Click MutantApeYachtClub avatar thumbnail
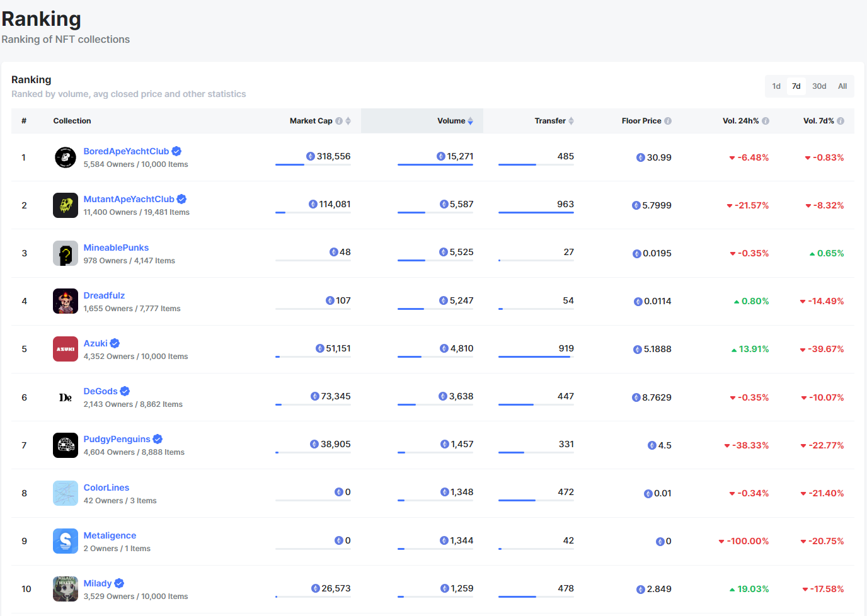 click(66, 205)
